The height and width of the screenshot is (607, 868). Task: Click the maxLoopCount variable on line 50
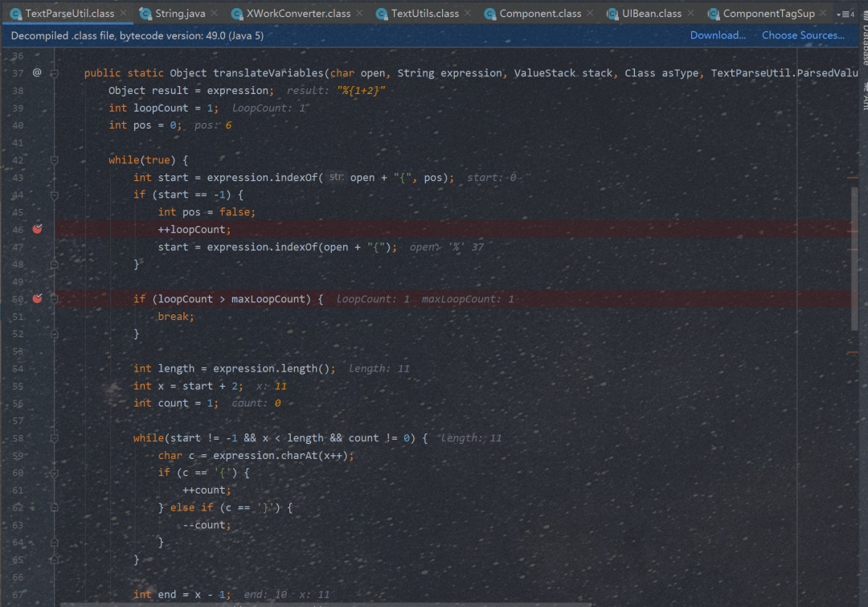coord(268,299)
